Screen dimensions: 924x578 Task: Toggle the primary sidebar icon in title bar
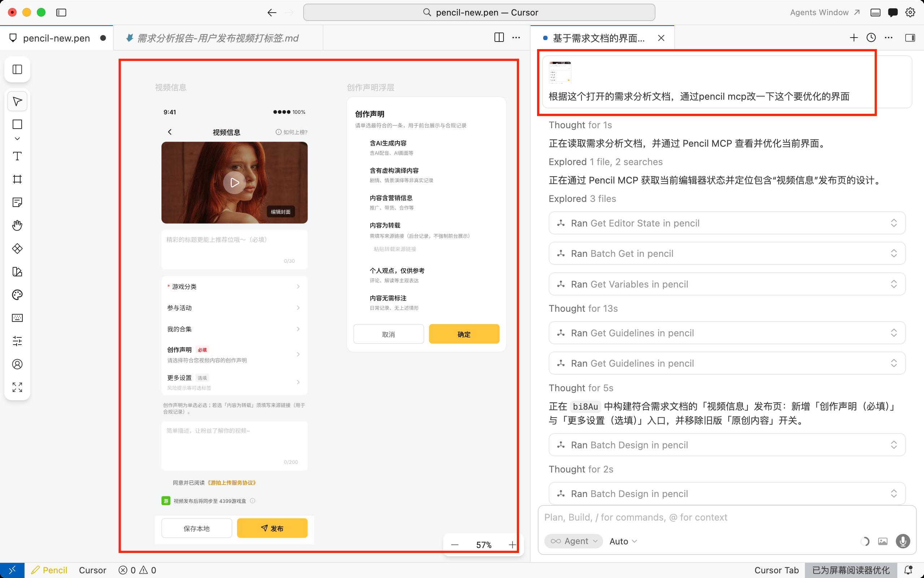(61, 13)
